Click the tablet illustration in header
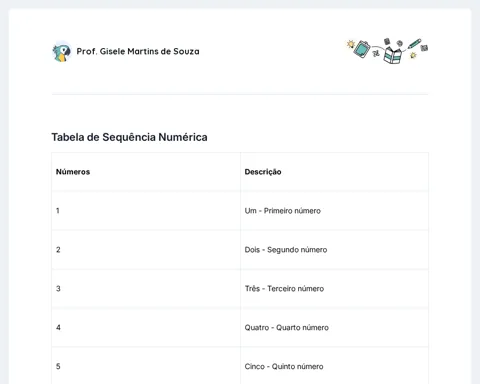The width and height of the screenshot is (480, 384). (362, 49)
